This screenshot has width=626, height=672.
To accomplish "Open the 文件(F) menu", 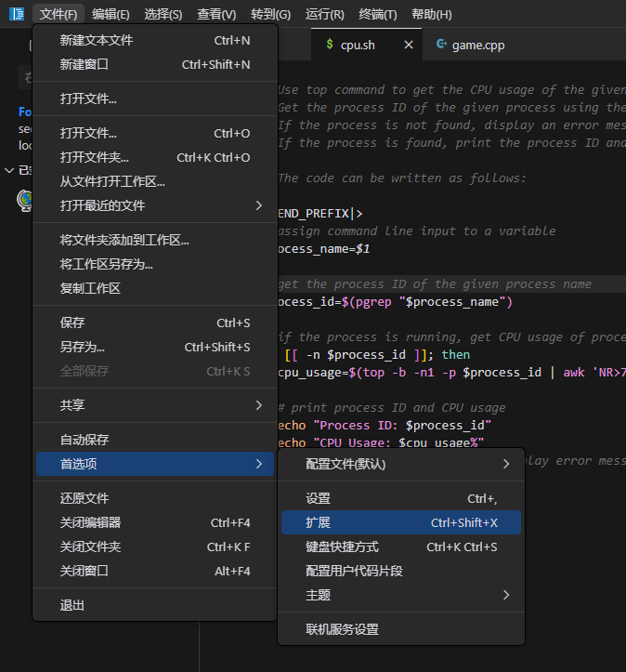I will coord(59,14).
